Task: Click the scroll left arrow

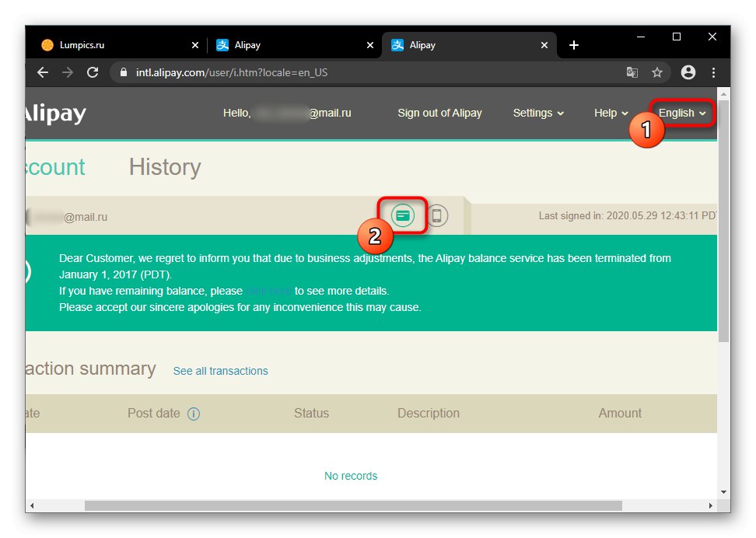Action: [32, 505]
